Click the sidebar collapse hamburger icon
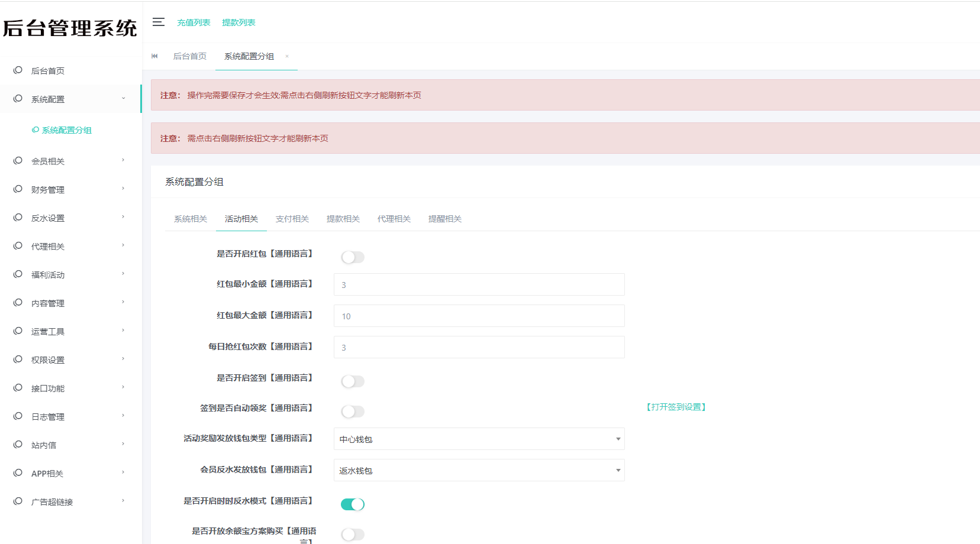Image resolution: width=980 pixels, height=544 pixels. pyautogui.click(x=158, y=22)
